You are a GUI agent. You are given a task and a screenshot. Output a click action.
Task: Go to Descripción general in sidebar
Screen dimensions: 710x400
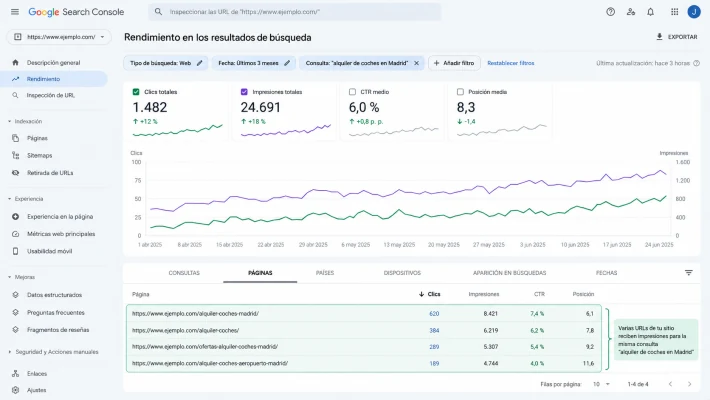53,63
